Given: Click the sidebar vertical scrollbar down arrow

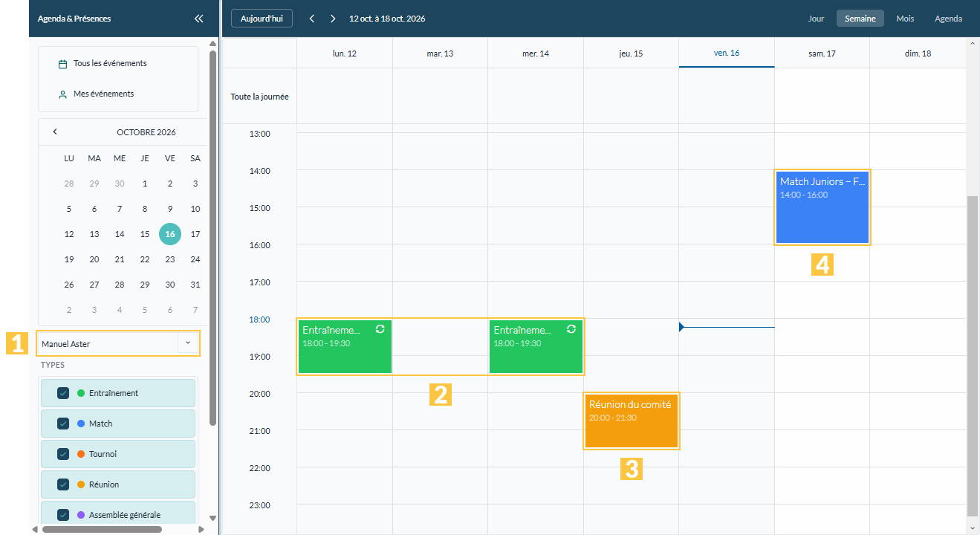Looking at the screenshot, I should click(213, 518).
